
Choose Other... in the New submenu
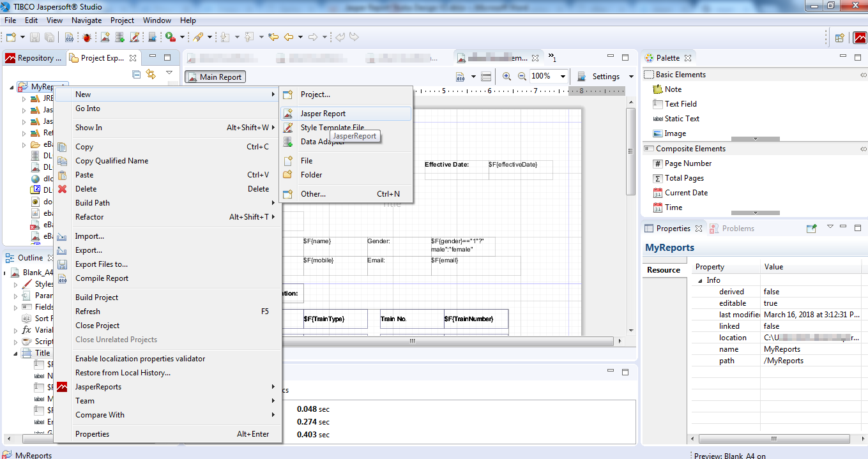(346, 194)
